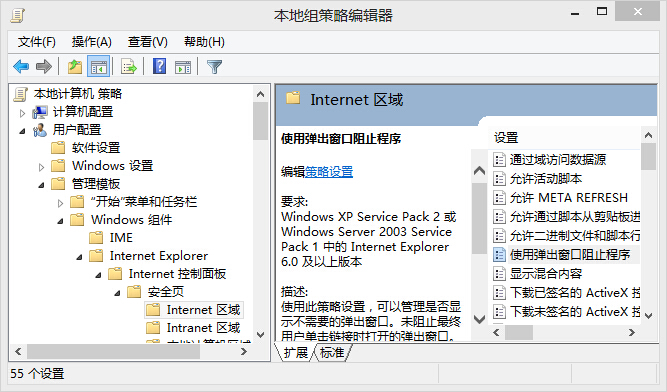Click the Filter funnel toolbar icon
Image resolution: width=667 pixels, height=392 pixels.
[x=214, y=67]
